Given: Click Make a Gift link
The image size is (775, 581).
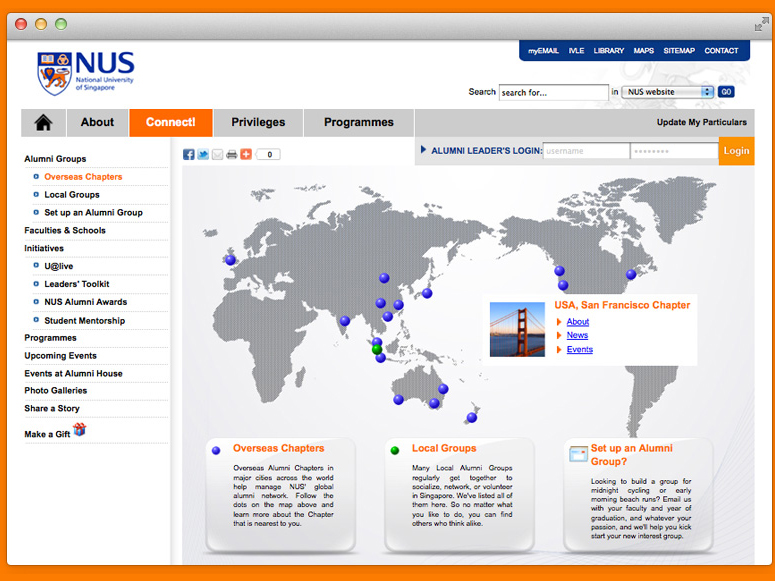Looking at the screenshot, I should tap(47, 434).
